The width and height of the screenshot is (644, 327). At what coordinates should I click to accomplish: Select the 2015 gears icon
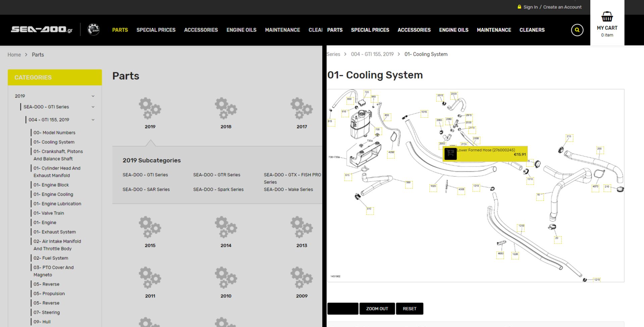click(150, 227)
